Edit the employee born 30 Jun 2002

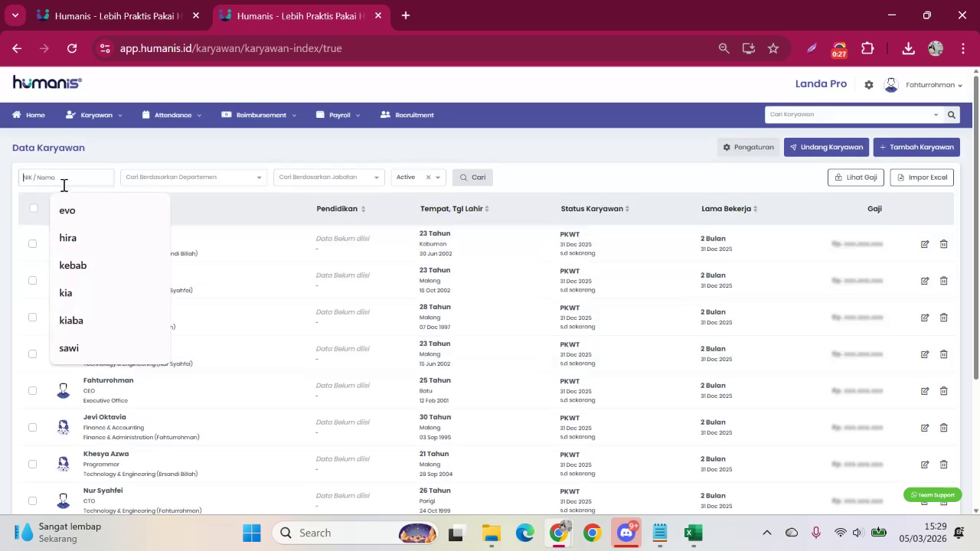pyautogui.click(x=925, y=244)
